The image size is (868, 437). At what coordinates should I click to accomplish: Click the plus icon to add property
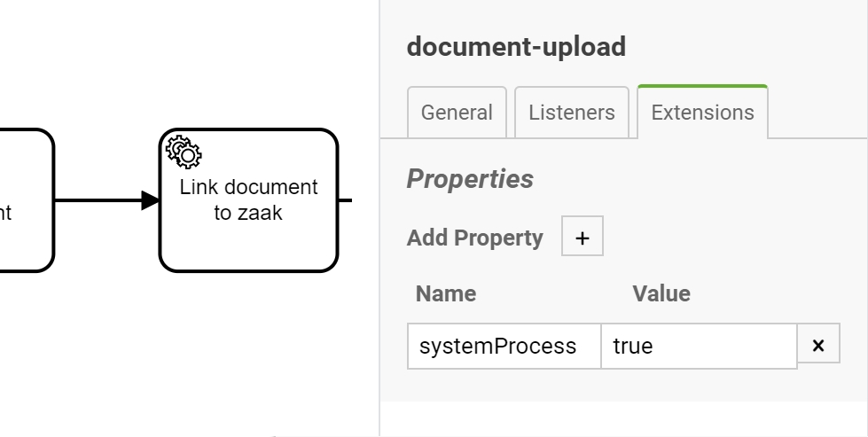583,237
